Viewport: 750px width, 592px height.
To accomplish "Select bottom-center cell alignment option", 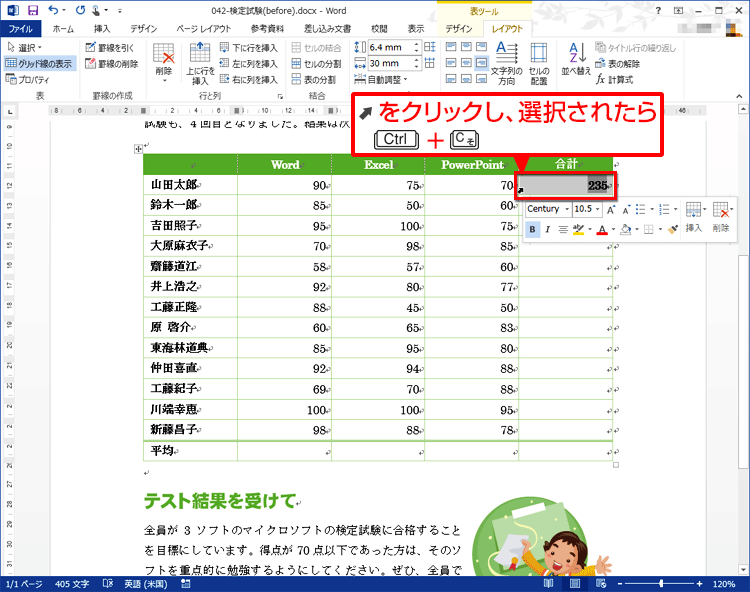I will (x=466, y=78).
